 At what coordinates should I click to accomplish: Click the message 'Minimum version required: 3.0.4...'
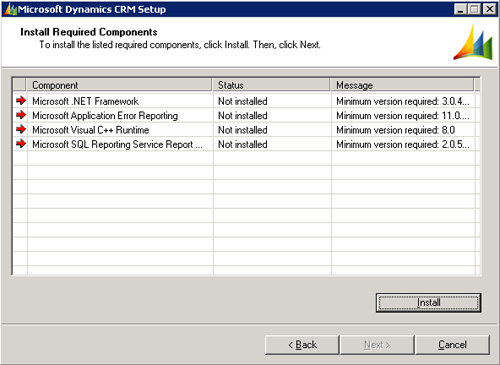click(403, 101)
